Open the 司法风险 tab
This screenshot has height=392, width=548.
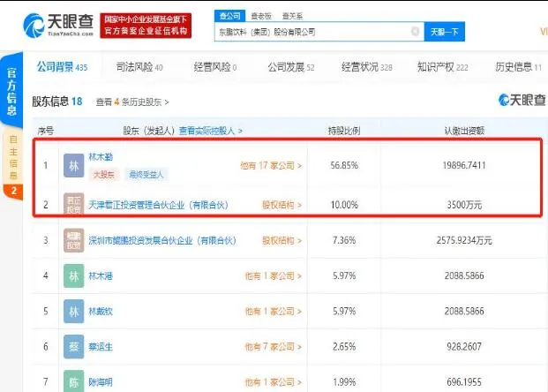(x=139, y=67)
